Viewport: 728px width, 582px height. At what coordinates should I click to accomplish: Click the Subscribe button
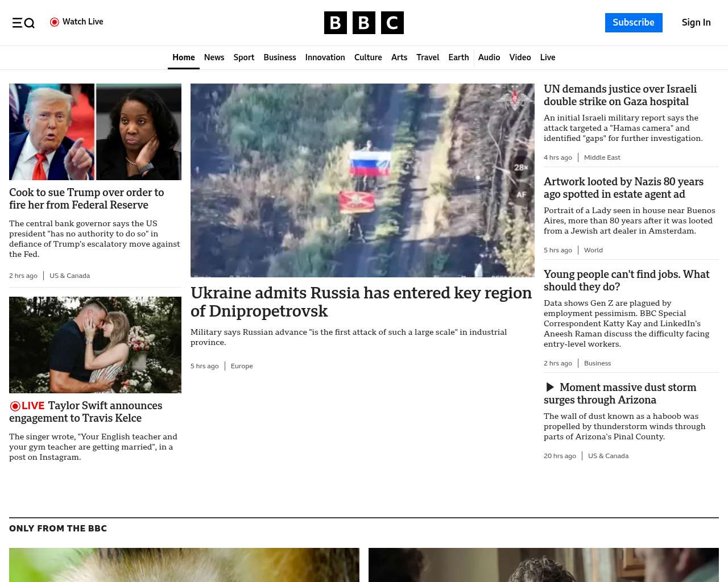634,23
